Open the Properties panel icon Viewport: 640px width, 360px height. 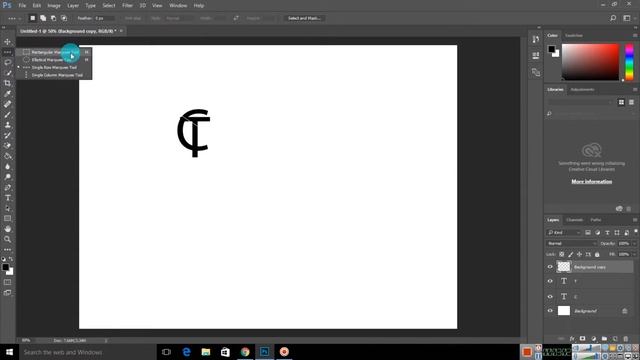[x=536, y=56]
